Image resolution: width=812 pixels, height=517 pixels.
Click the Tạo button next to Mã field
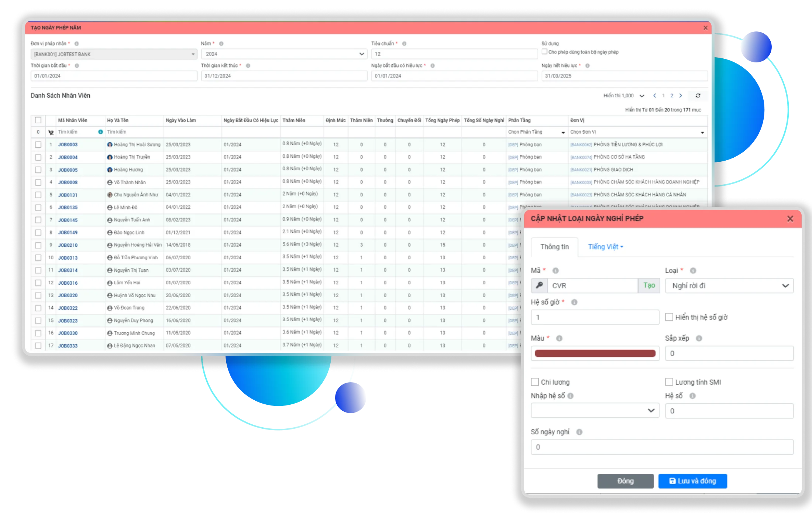pos(649,285)
